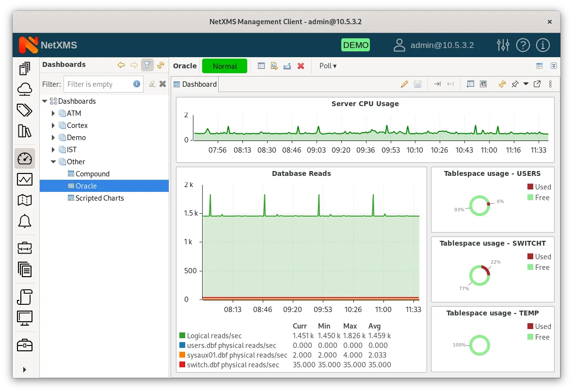This screenshot has width=573, height=392.
Task: Open the Templates perspective books icon
Action: pyautogui.click(x=25, y=131)
